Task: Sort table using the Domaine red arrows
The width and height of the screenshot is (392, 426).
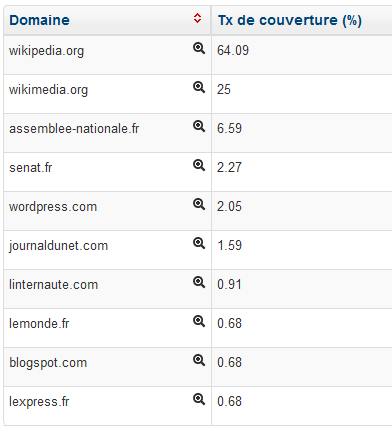Action: 197,18
